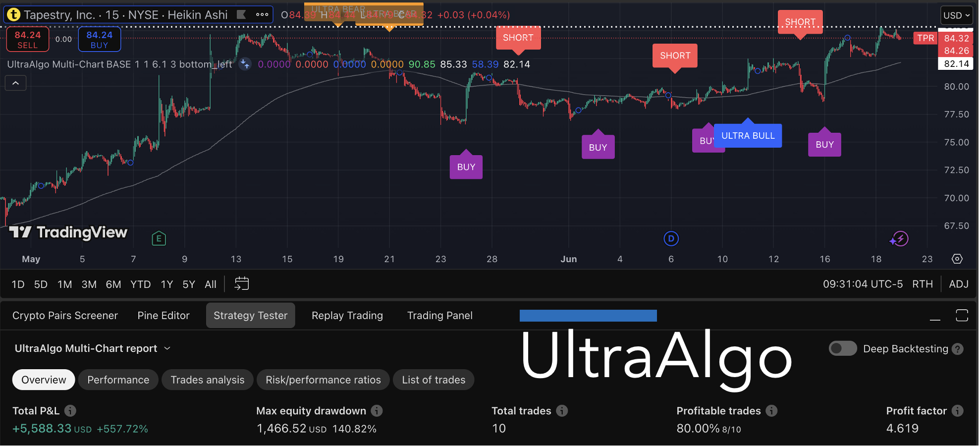Screen dimensions: 980x446
Task: Click the blue 58.39 indicator value
Action: [x=486, y=64]
